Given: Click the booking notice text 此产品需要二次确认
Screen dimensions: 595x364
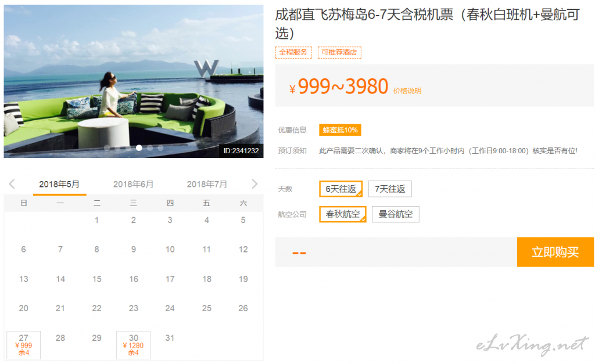Looking at the screenshot, I should [x=448, y=151].
